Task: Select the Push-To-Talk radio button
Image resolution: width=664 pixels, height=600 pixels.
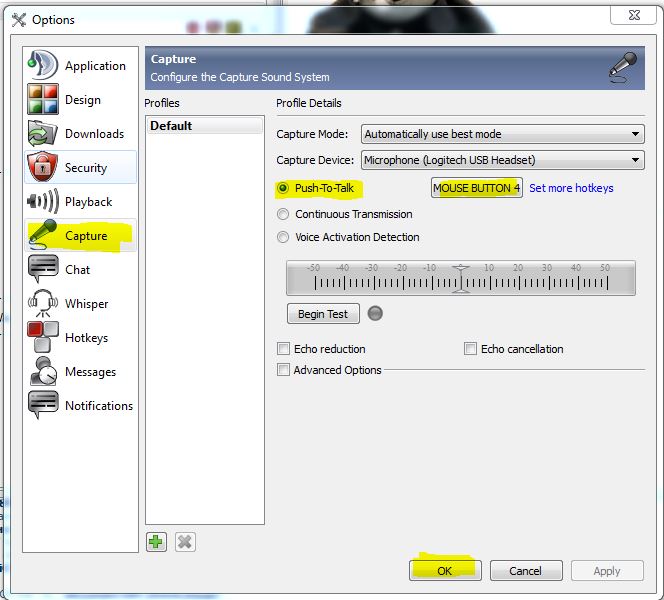Action: coord(283,188)
